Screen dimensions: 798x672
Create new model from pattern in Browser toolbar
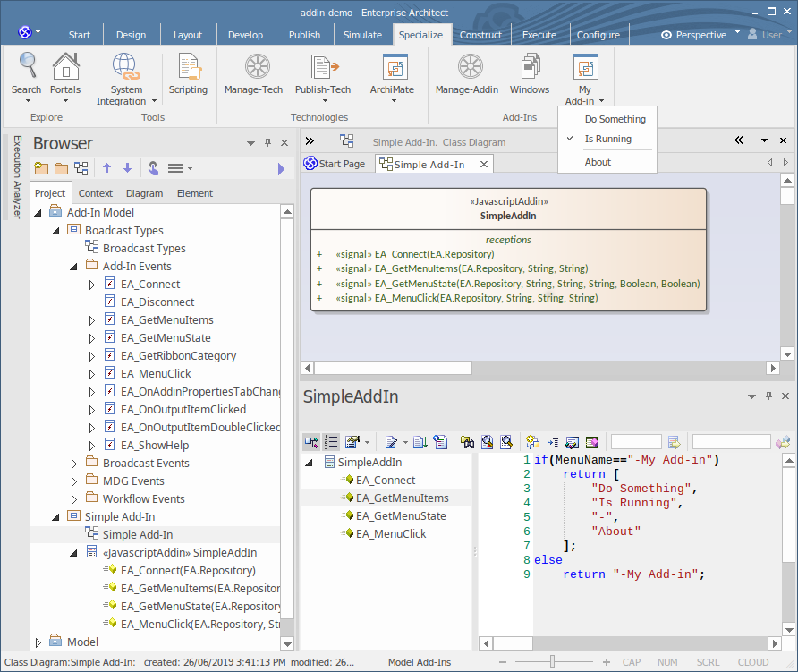pyautogui.click(x=41, y=168)
